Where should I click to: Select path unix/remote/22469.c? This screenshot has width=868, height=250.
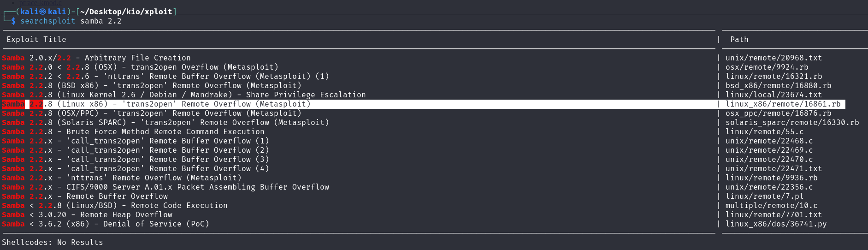[769, 150]
